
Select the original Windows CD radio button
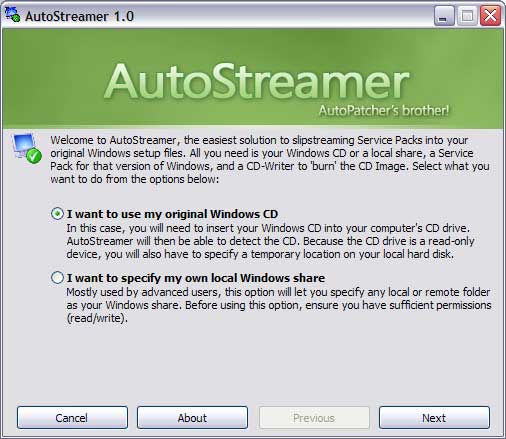pos(57,214)
